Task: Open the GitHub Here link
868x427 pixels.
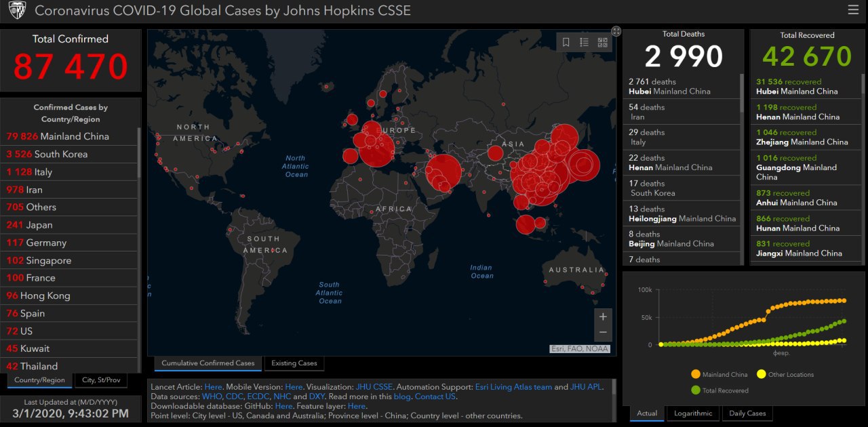Action: tap(284, 406)
